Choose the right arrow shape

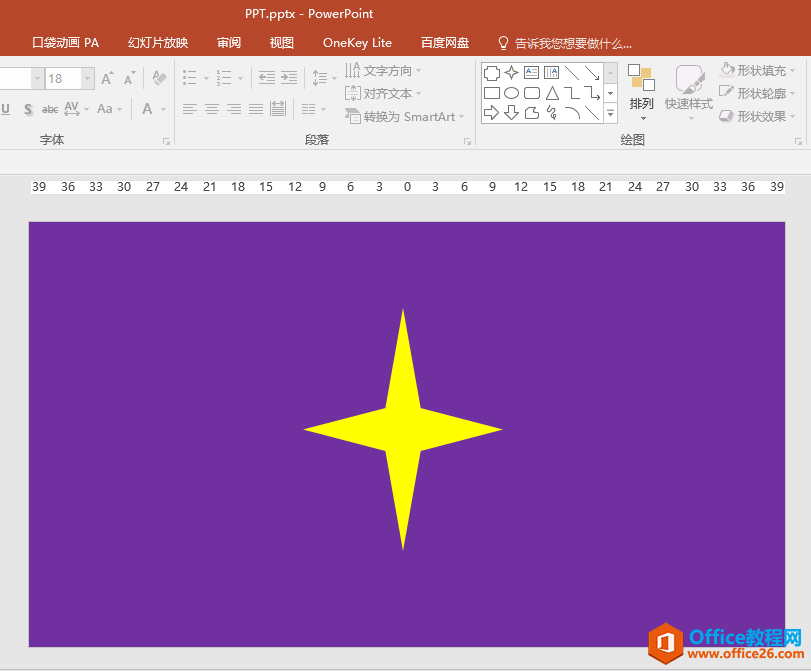[491, 113]
